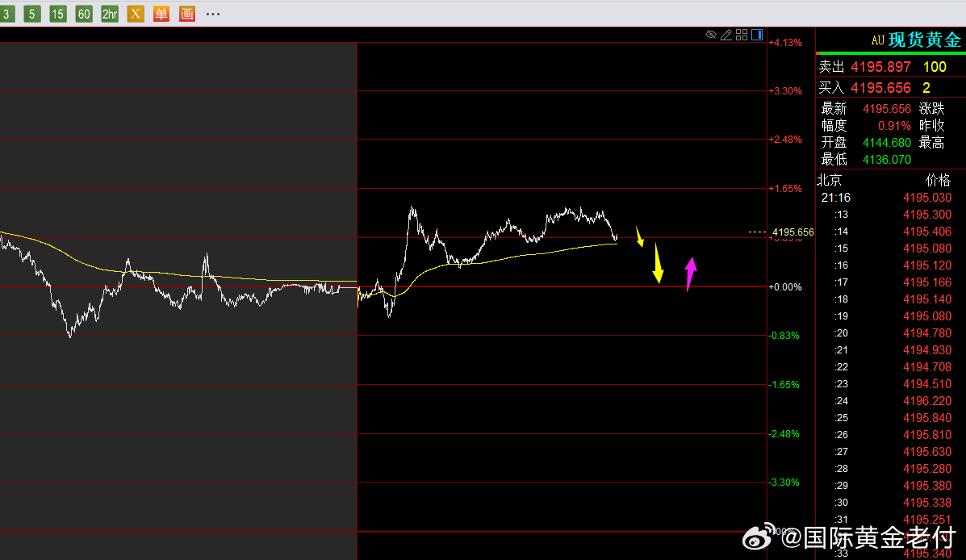Select tick price 4195.630 at :27
The width and height of the screenshot is (966, 560).
pos(927,452)
